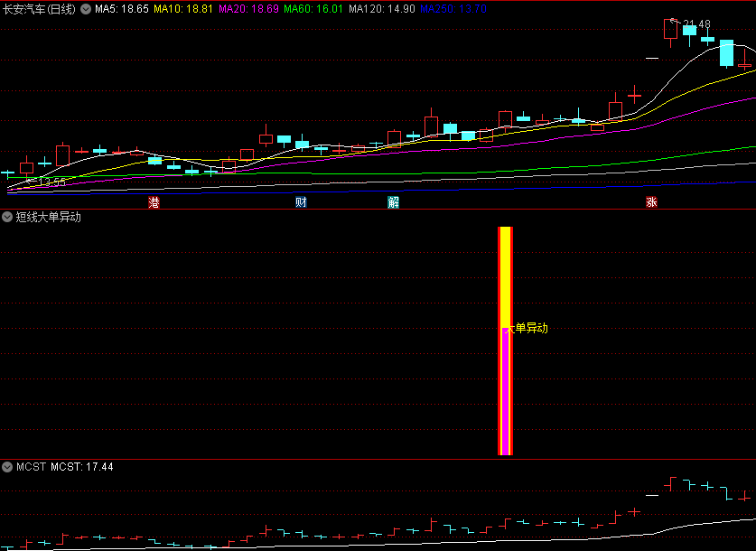Click the yellow portion of the signal bar

pyautogui.click(x=505, y=277)
